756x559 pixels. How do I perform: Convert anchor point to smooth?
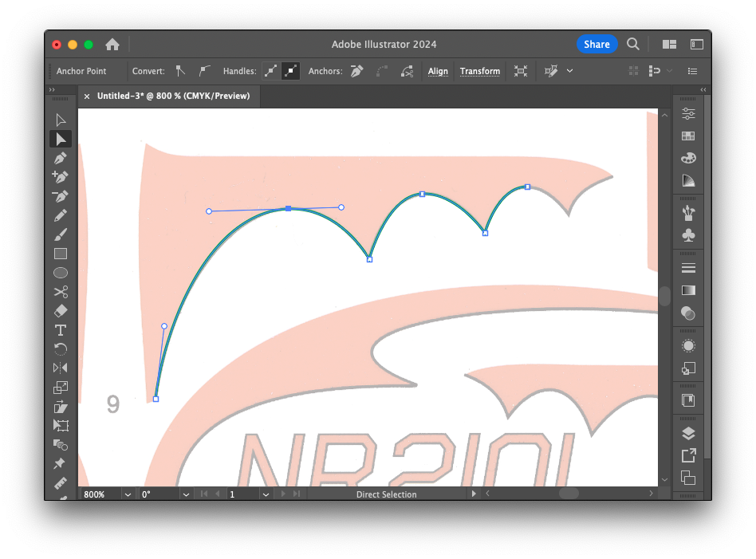point(204,71)
